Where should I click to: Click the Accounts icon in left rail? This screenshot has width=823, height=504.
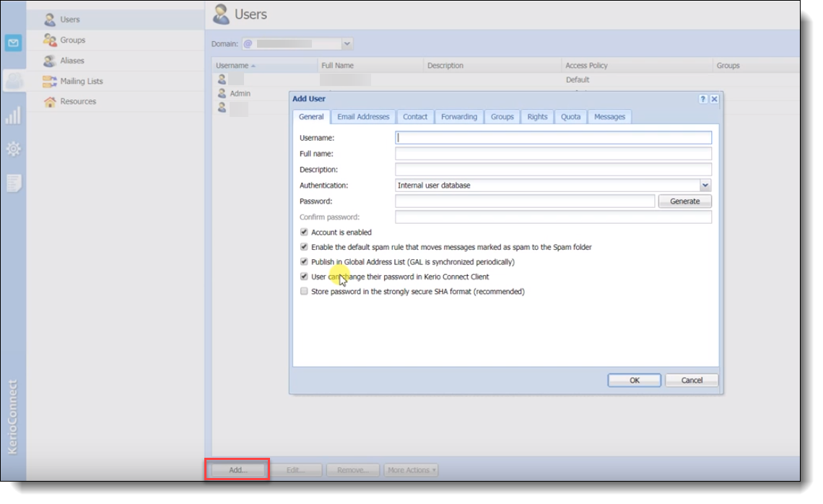[x=13, y=81]
